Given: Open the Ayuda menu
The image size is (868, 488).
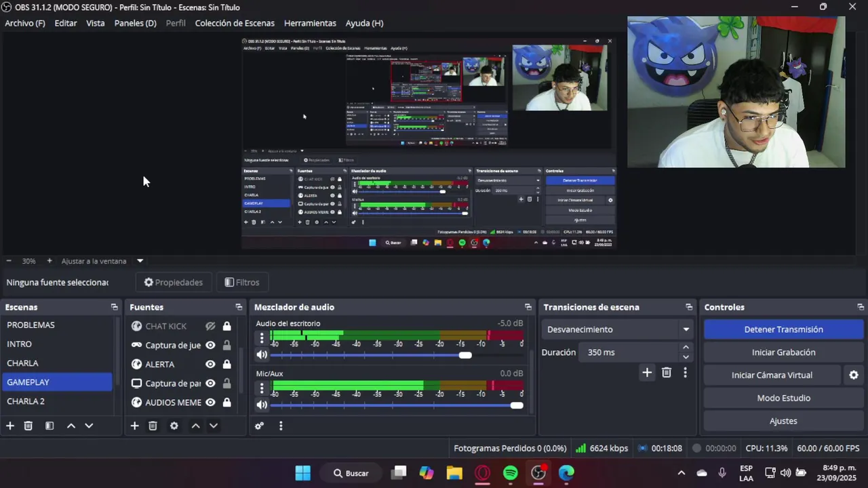Looking at the screenshot, I should click(x=365, y=23).
